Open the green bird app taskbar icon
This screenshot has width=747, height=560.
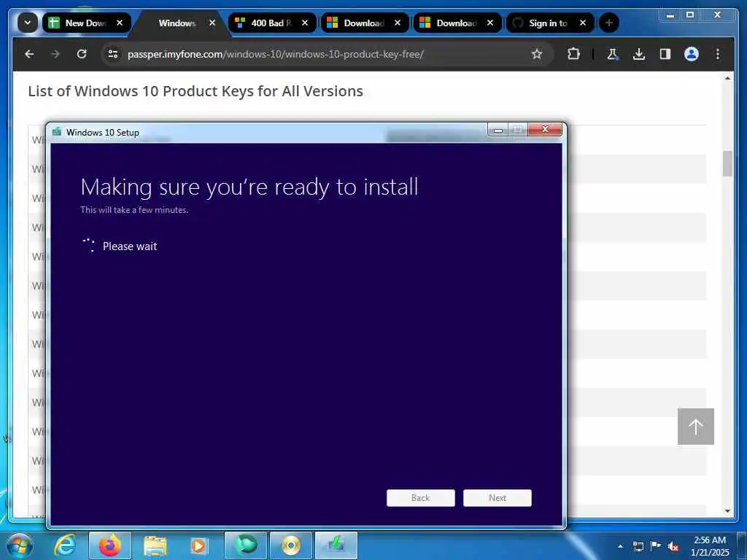[246, 545]
